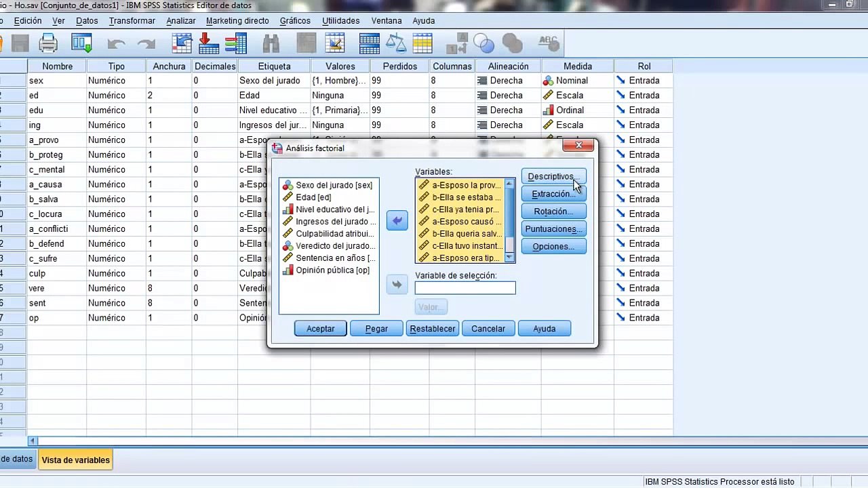Click the Variables list scrollbar up arrow
The height and width of the screenshot is (488, 868).
[510, 184]
